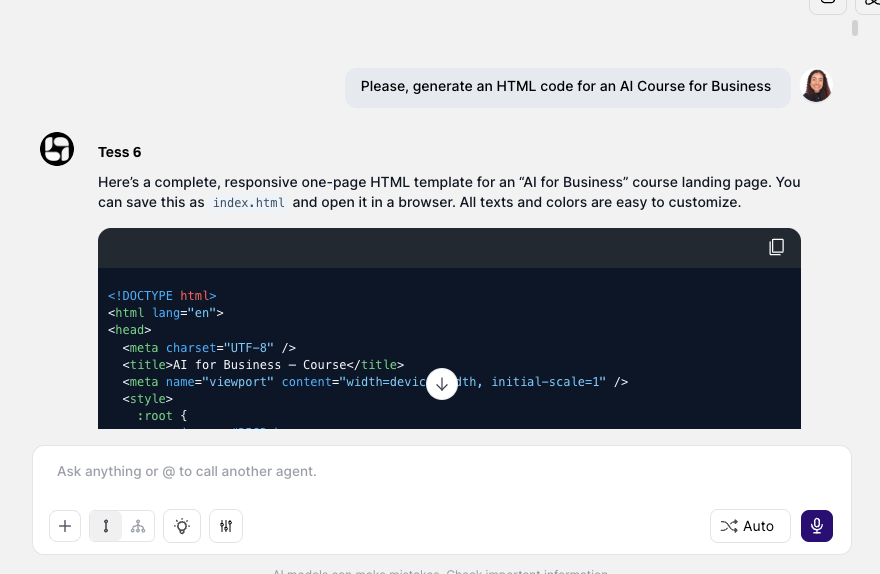
Task: Click the meta viewport code line
Action: point(375,382)
